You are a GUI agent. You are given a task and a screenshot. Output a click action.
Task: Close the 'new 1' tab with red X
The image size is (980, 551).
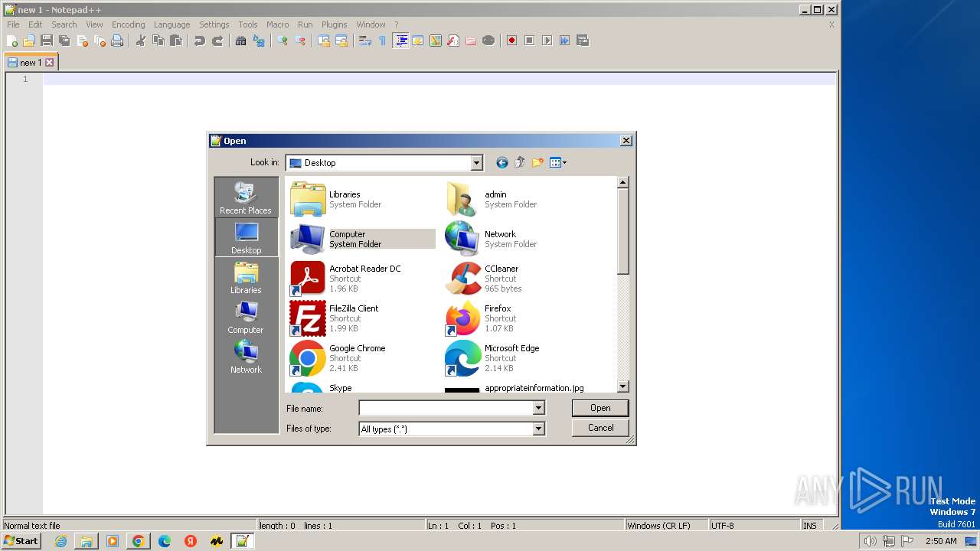click(x=50, y=63)
